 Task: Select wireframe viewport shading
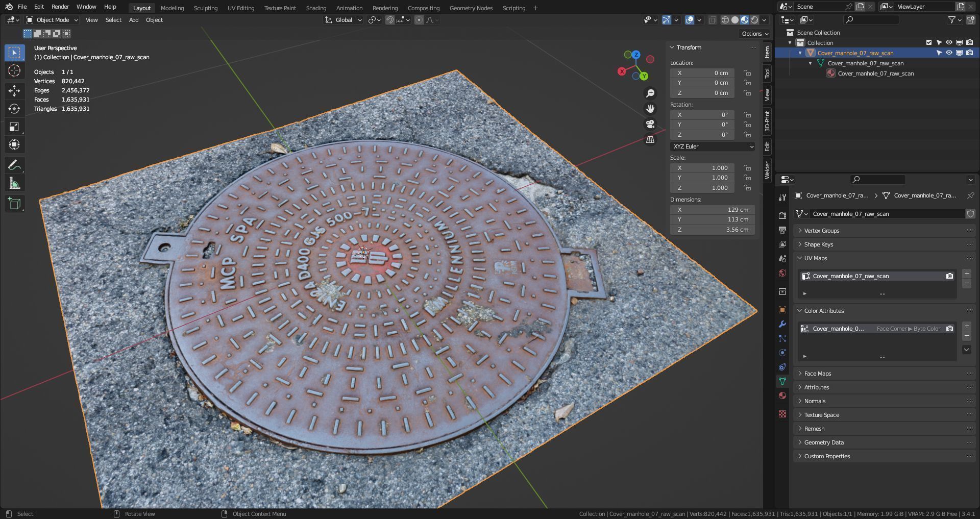(725, 20)
